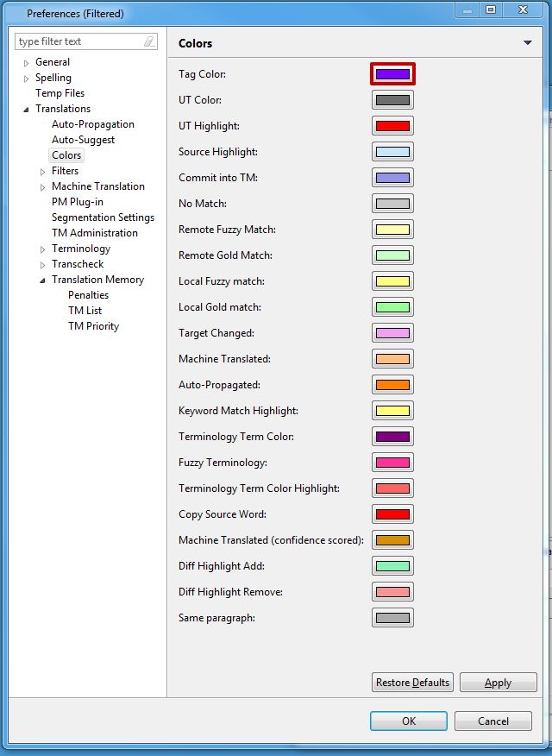
Task: Expand the Machine Translation tree node
Action: click(43, 187)
